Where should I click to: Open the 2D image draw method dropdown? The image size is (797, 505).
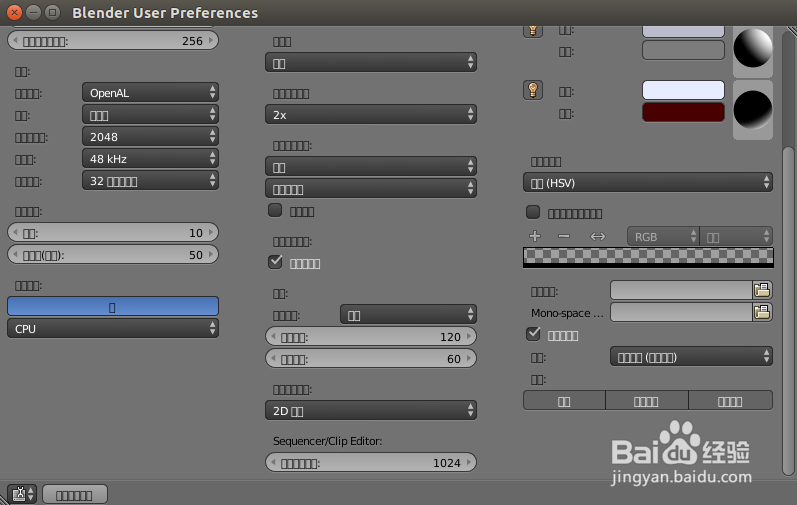[x=371, y=410]
